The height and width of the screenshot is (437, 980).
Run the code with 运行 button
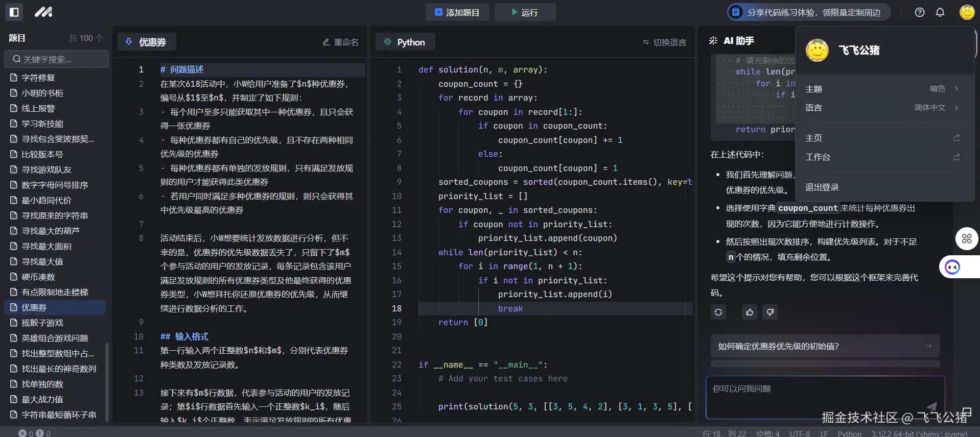[x=525, y=12]
